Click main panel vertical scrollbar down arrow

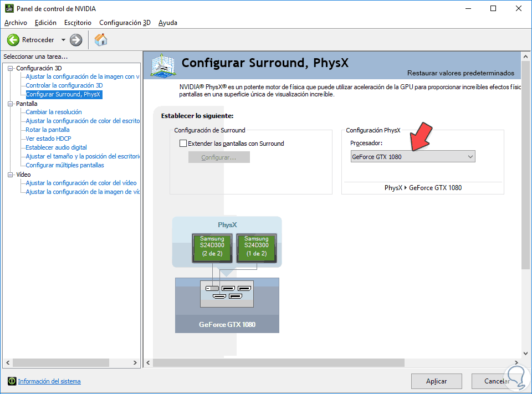click(525, 354)
